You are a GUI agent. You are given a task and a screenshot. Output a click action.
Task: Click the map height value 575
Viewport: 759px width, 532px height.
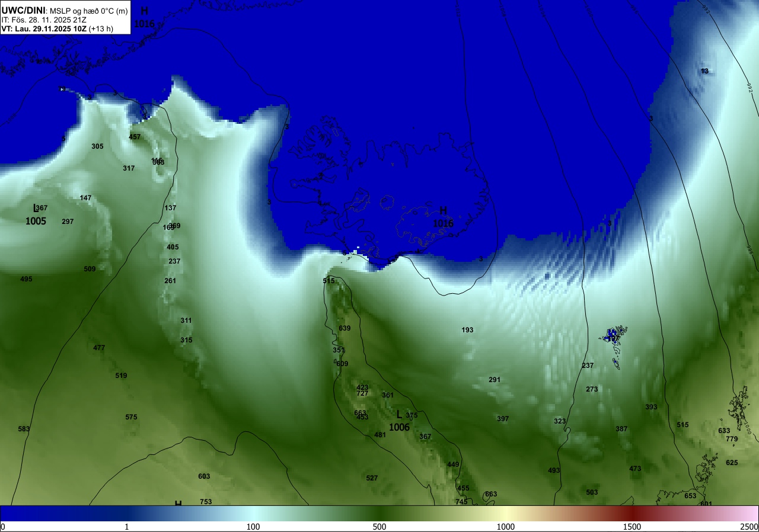tap(131, 417)
